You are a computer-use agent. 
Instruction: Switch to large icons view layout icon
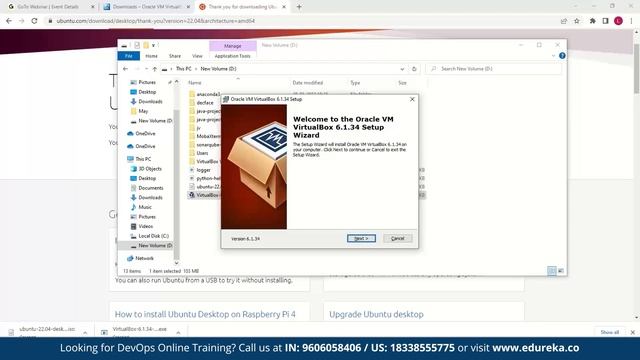pyautogui.click(x=561, y=271)
